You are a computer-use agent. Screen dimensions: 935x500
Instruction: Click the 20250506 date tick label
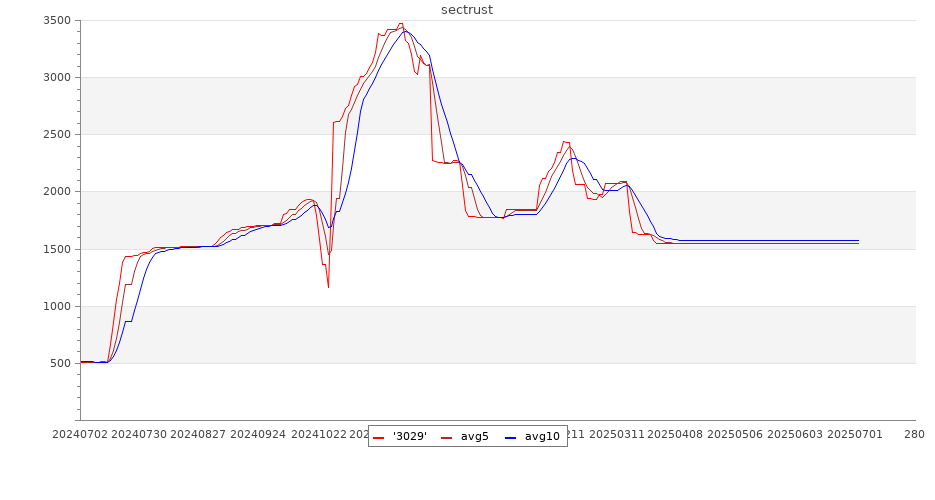coord(735,434)
